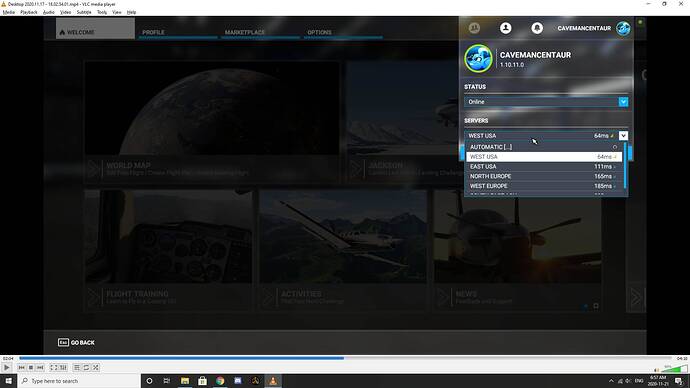Select AUTOMATIC server option
The width and height of the screenshot is (690, 388).
pyautogui.click(x=544, y=147)
